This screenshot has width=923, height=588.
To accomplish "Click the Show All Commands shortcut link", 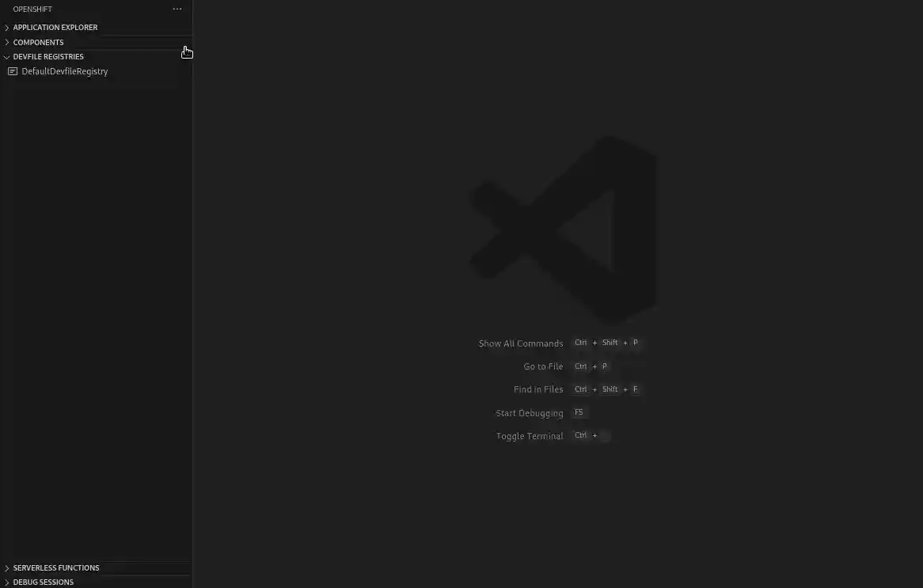I will [520, 343].
